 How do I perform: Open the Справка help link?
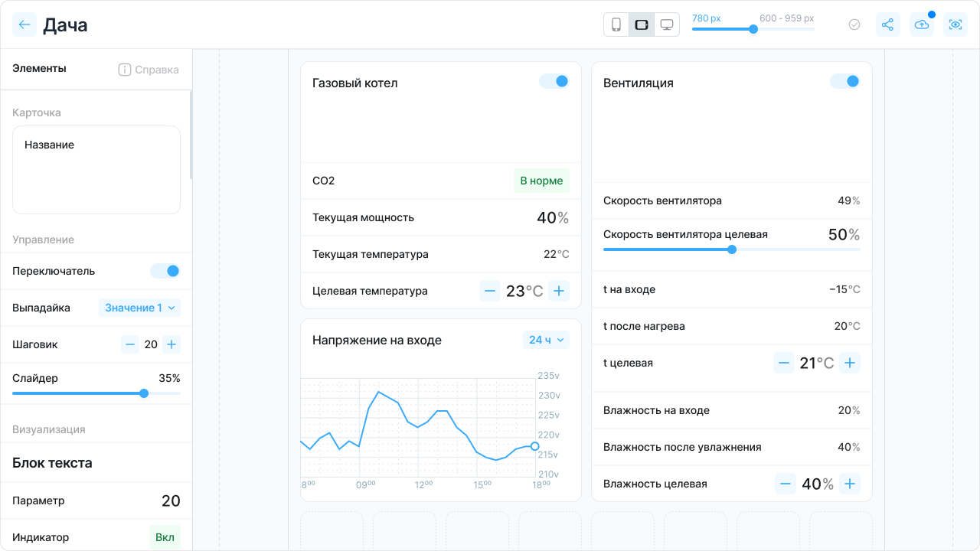coord(149,70)
